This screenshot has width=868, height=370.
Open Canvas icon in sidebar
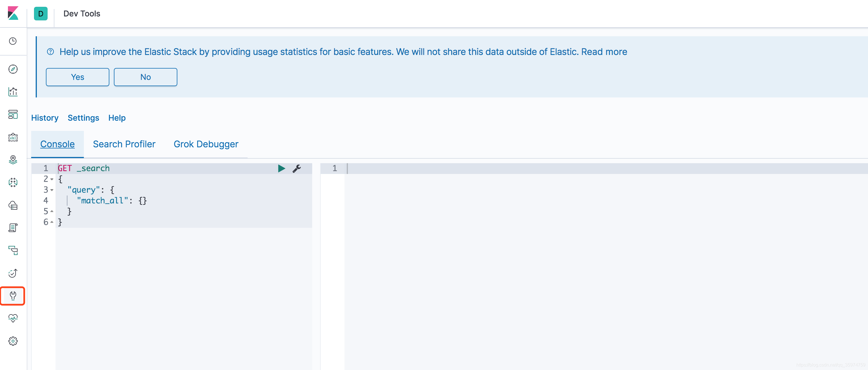point(13,137)
